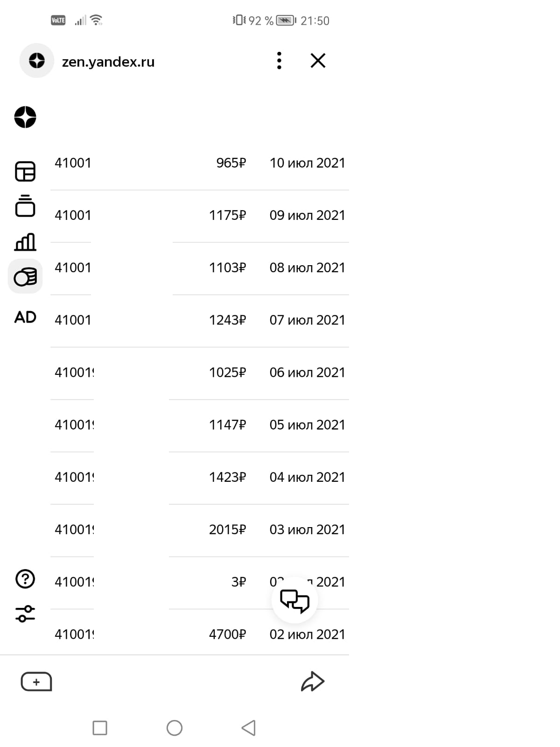Open the three-dot browser menu
Viewport: 560px width, 747px height.
click(279, 61)
